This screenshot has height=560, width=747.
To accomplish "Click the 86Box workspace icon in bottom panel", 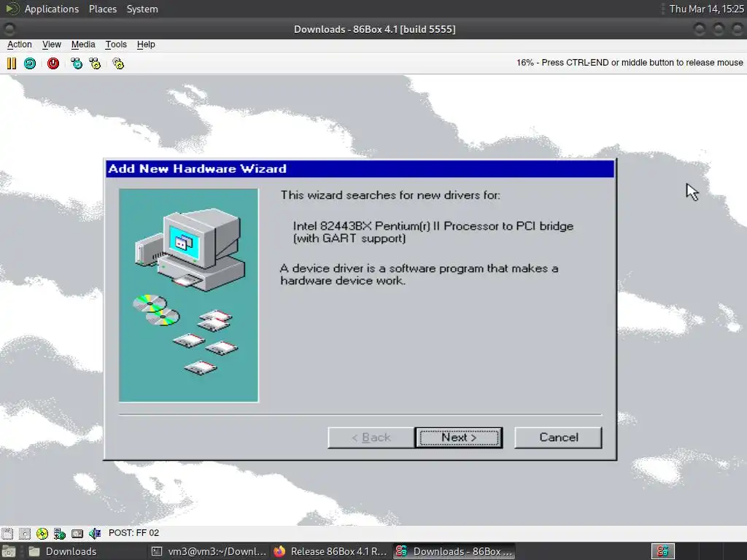I will click(x=662, y=551).
